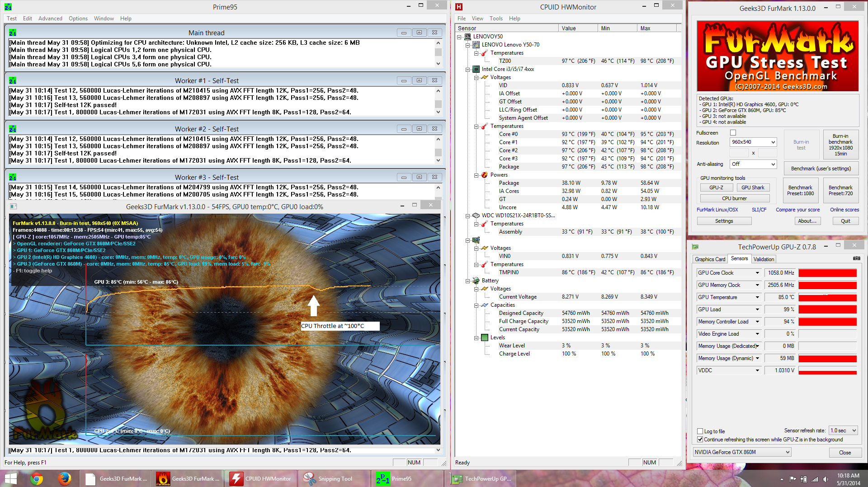
Task: Launch Firefox from the taskbar
Action: (65, 479)
